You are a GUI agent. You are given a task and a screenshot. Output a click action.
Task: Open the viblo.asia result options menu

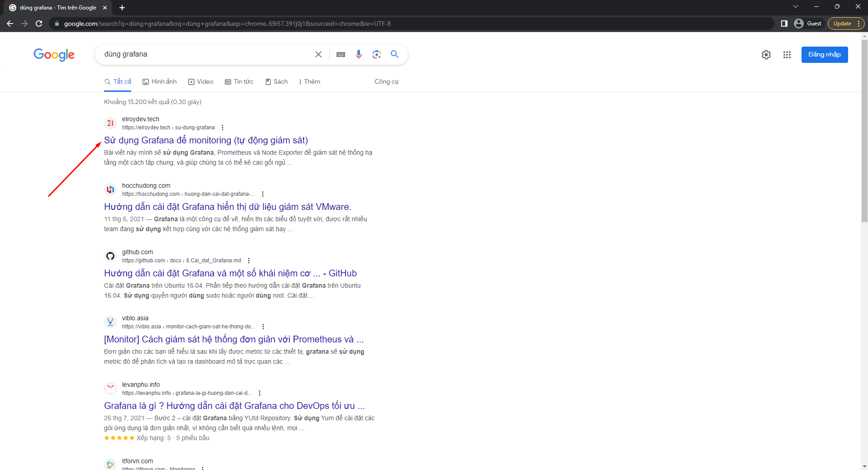coord(263,327)
